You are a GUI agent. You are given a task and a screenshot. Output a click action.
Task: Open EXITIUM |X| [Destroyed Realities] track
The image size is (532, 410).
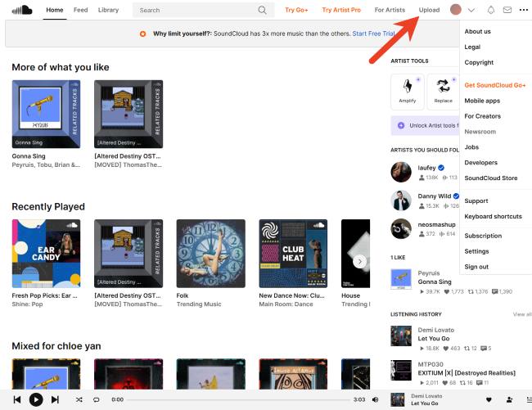tap(467, 373)
